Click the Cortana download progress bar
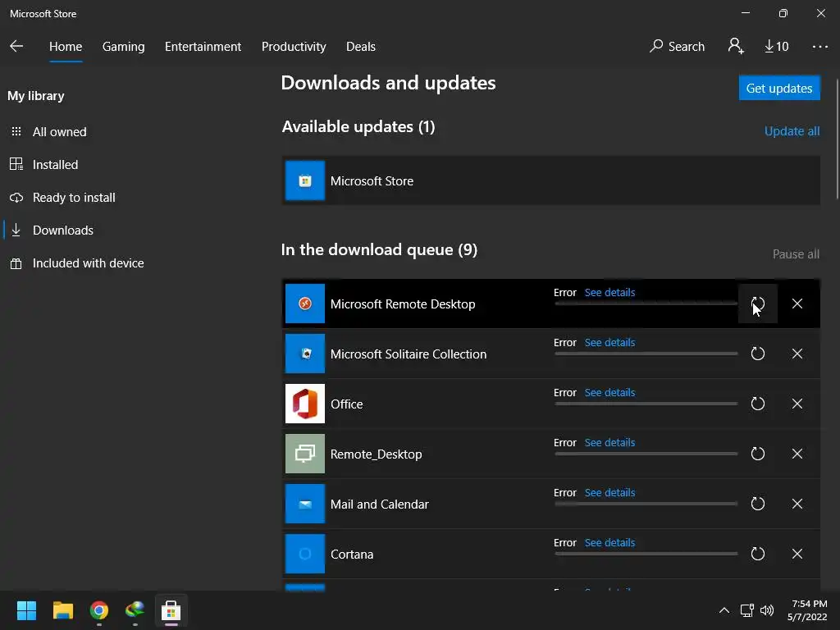Viewport: 840px width, 630px height. coord(646,554)
